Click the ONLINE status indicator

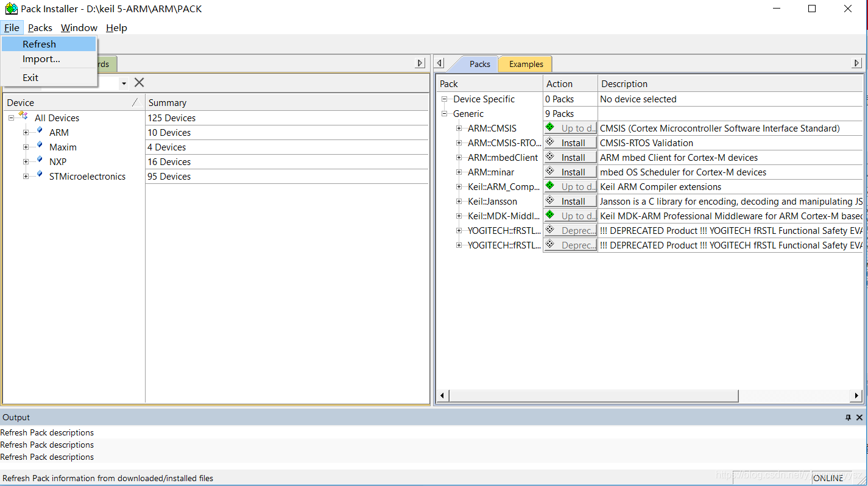pos(828,478)
